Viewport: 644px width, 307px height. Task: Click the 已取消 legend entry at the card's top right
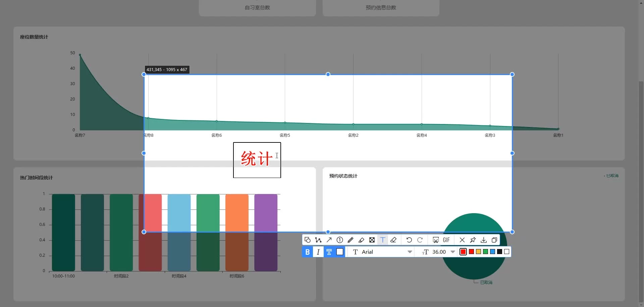(x=611, y=176)
